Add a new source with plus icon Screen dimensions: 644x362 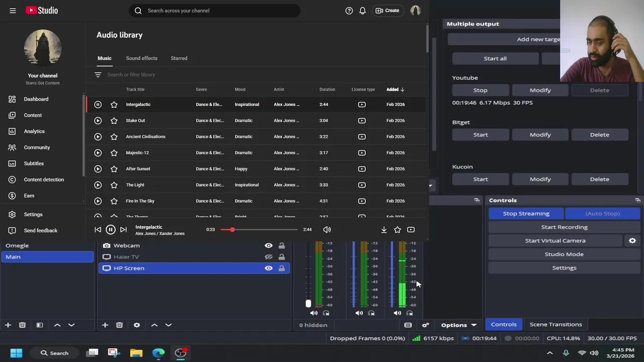[105, 325]
